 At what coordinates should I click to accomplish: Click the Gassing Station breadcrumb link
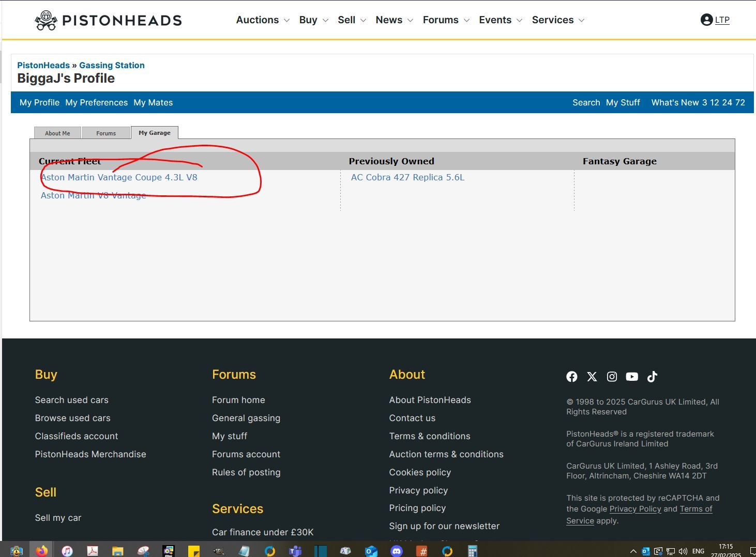(112, 65)
